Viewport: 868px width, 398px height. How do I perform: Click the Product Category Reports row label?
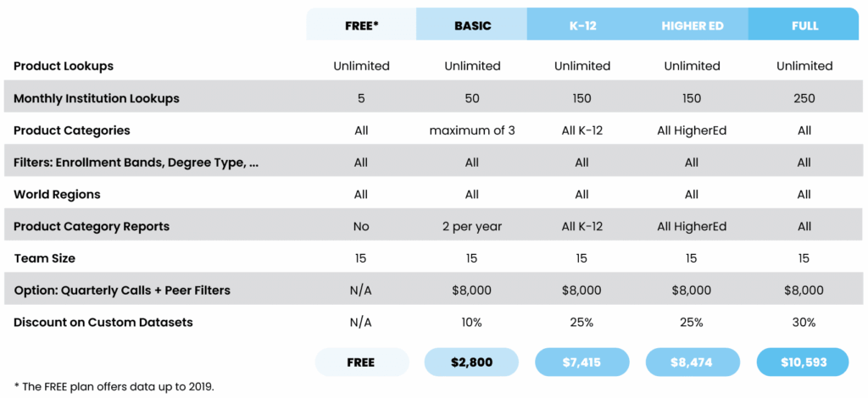click(x=92, y=227)
